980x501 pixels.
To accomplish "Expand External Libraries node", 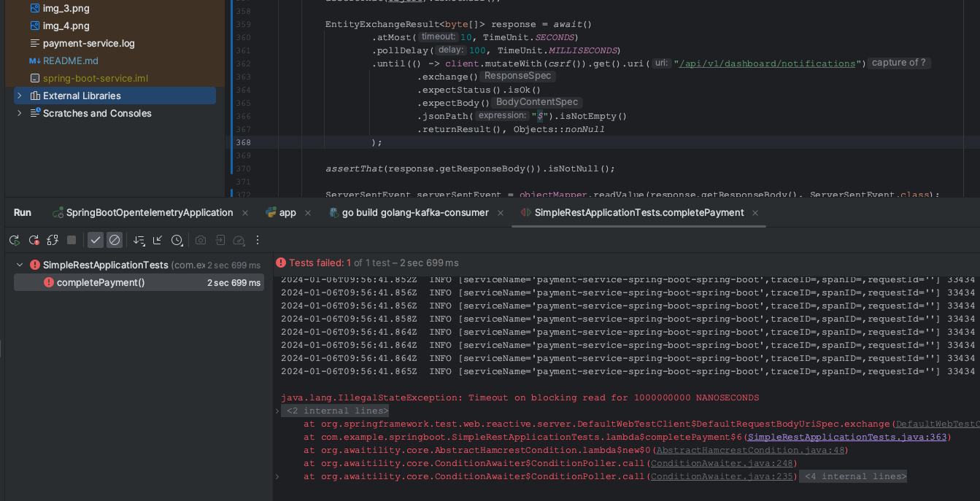I will pyautogui.click(x=20, y=96).
